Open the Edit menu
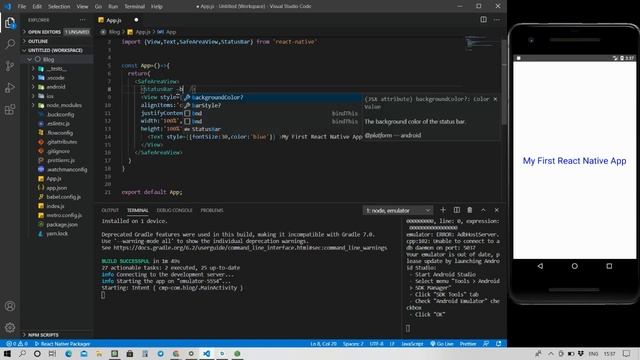This screenshot has width=640, height=360. click(37, 7)
